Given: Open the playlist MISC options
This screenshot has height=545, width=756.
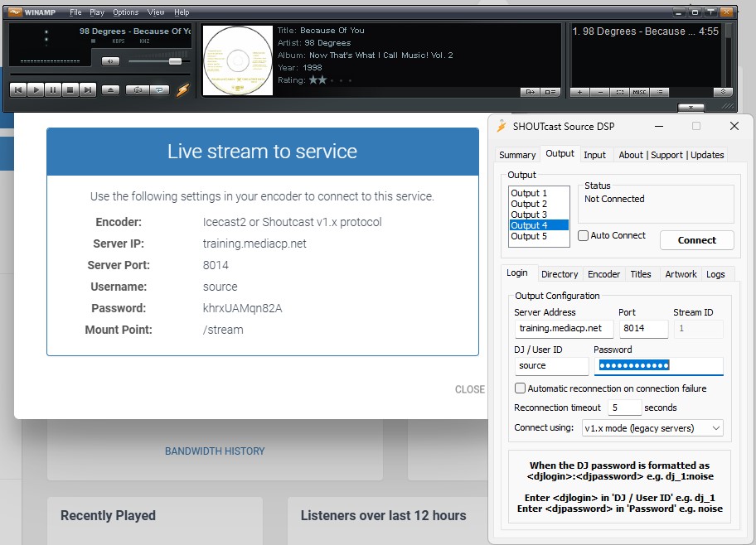Looking at the screenshot, I should (639, 92).
